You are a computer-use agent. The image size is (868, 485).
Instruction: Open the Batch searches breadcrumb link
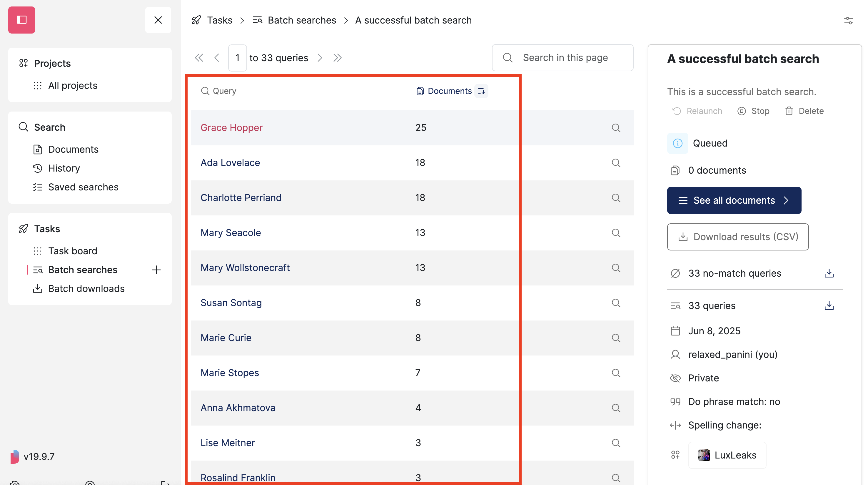coord(302,20)
